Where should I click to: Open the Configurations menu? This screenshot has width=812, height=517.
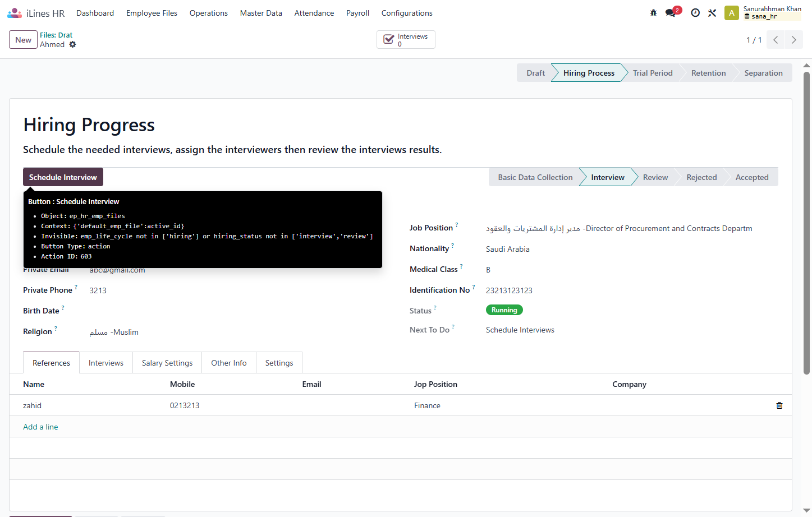point(407,13)
